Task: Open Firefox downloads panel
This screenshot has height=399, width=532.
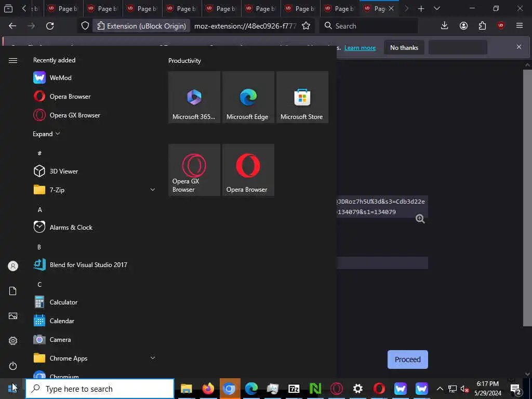Action: (444, 26)
